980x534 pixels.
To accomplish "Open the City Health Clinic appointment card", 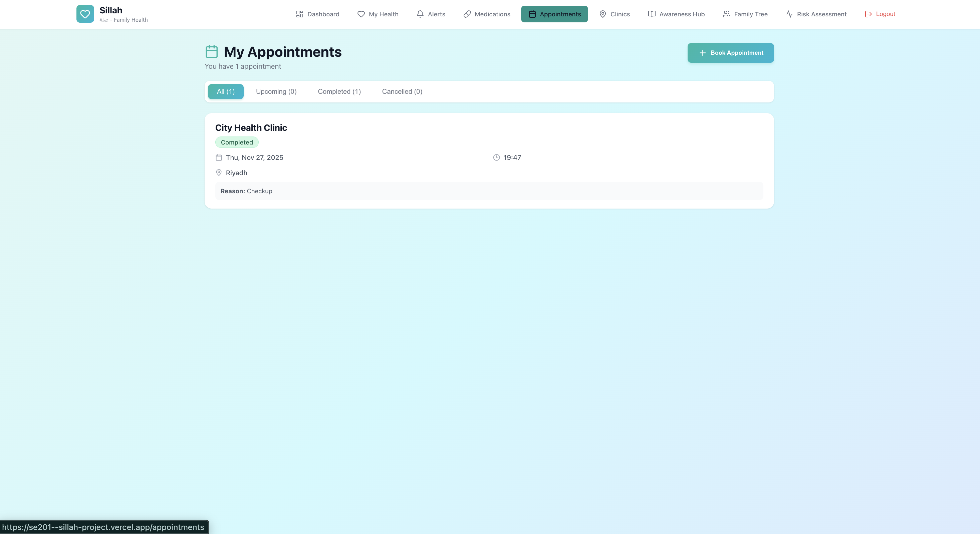I will point(251,127).
